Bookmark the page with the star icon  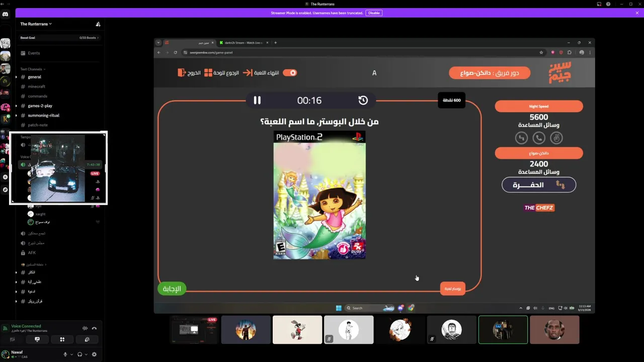pos(541,52)
